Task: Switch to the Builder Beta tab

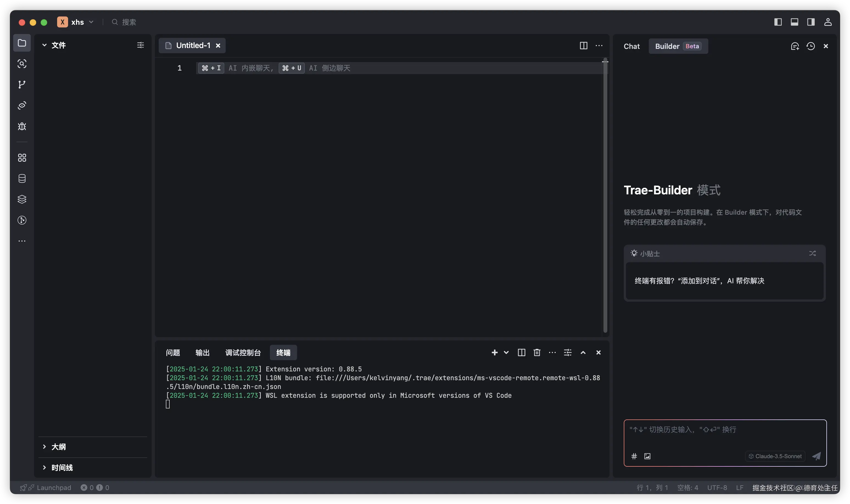Action: tap(678, 46)
